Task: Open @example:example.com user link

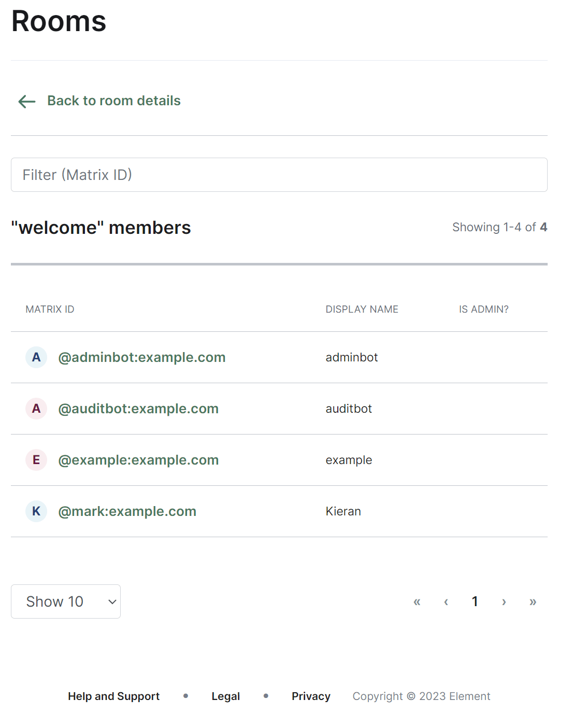Action: pyautogui.click(x=138, y=460)
